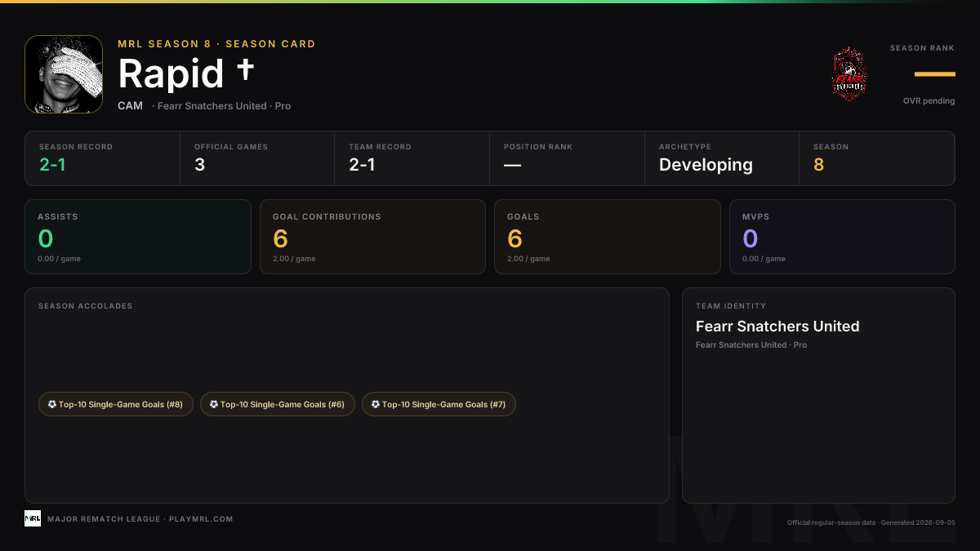Click the Position Rank label
Image resolution: width=980 pixels, height=551 pixels.
pyautogui.click(x=538, y=147)
